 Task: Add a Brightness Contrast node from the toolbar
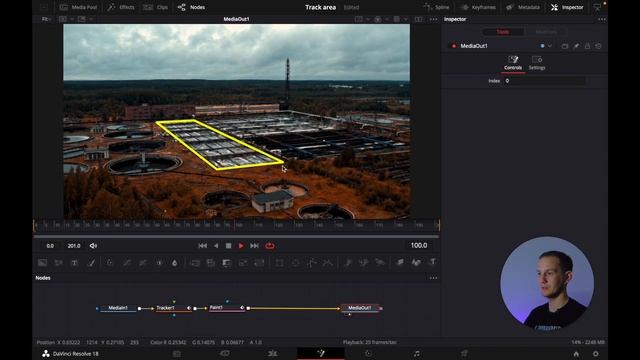tap(159, 262)
